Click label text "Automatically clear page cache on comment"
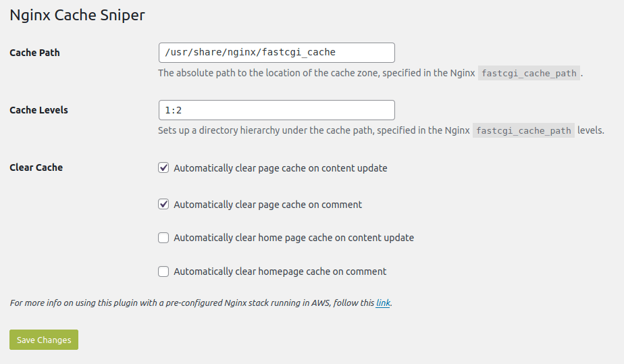Image resolution: width=624 pixels, height=364 pixels. click(267, 205)
